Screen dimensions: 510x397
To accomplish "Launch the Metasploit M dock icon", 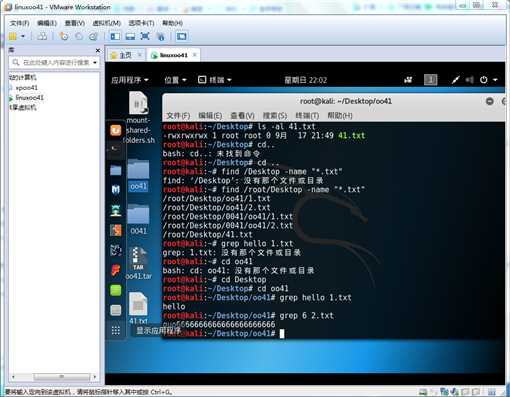I will [116, 190].
